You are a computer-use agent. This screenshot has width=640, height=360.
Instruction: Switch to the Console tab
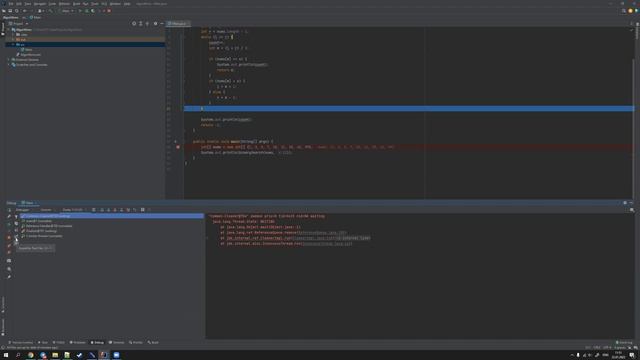pos(46,210)
